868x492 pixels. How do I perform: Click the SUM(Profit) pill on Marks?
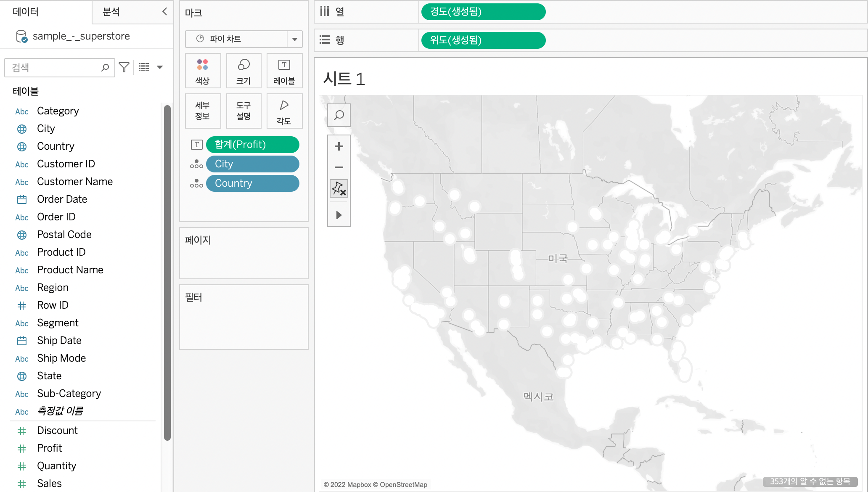point(252,145)
